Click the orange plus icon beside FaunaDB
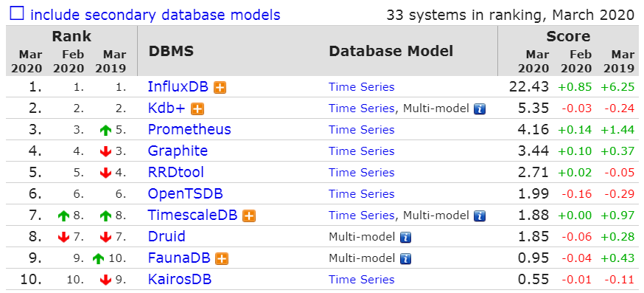 [x=222, y=259]
